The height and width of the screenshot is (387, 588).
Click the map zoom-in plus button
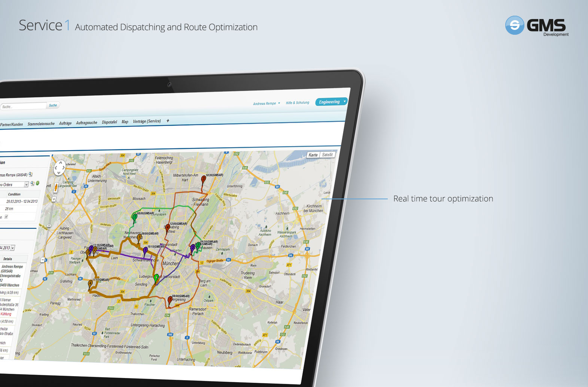pyautogui.click(x=54, y=199)
